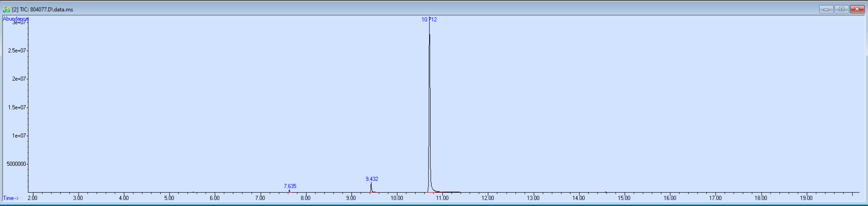Screen dimensions: 868x206
Task: Maximize the TIC chromatogram window
Action: (x=841, y=9)
